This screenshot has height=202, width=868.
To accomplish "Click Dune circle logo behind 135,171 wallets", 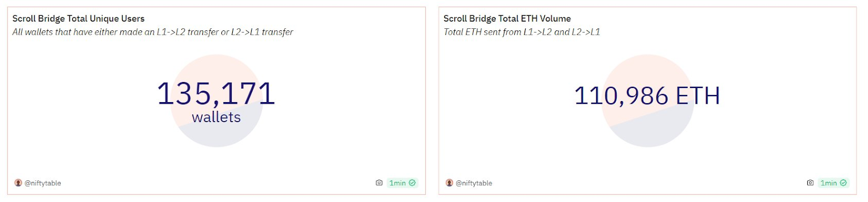I will pyautogui.click(x=216, y=100).
